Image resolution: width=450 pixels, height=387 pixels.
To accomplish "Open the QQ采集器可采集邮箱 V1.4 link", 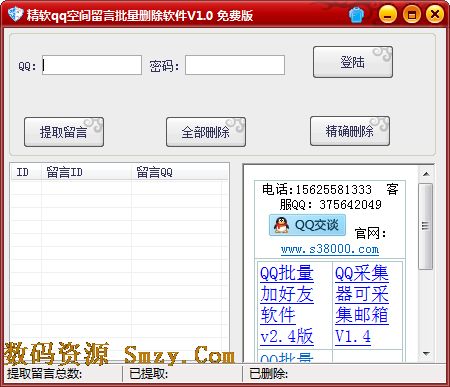I will (362, 305).
